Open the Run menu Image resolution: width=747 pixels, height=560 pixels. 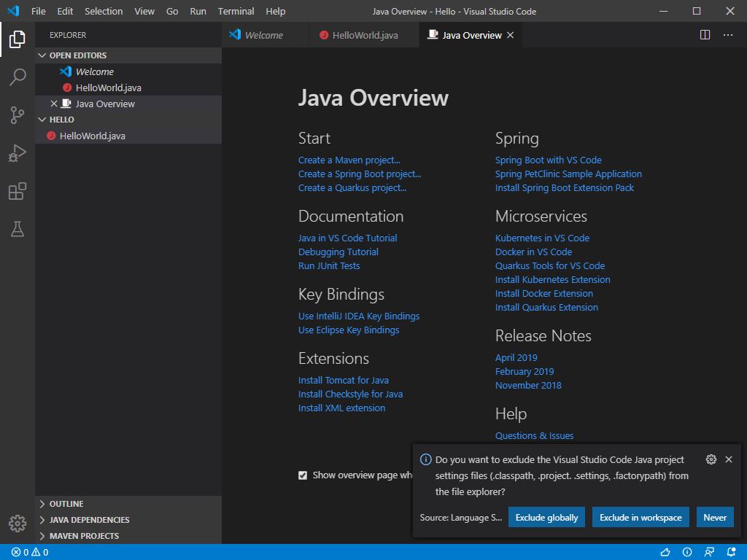pyautogui.click(x=198, y=11)
